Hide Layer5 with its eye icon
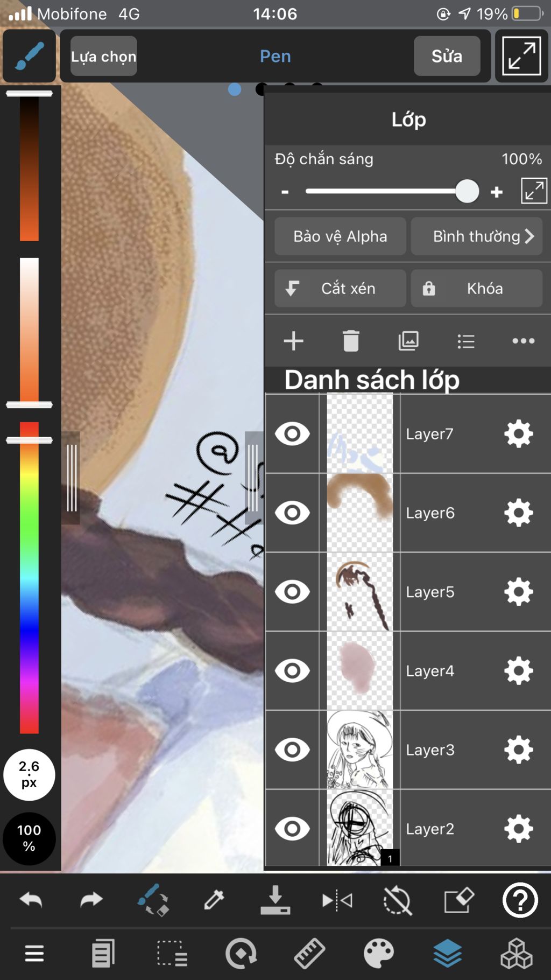 [292, 592]
